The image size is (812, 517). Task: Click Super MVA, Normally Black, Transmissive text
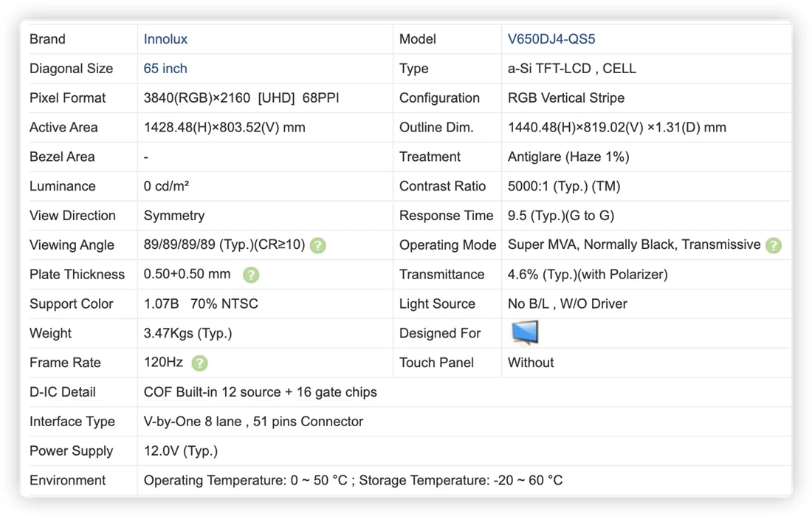click(x=634, y=244)
